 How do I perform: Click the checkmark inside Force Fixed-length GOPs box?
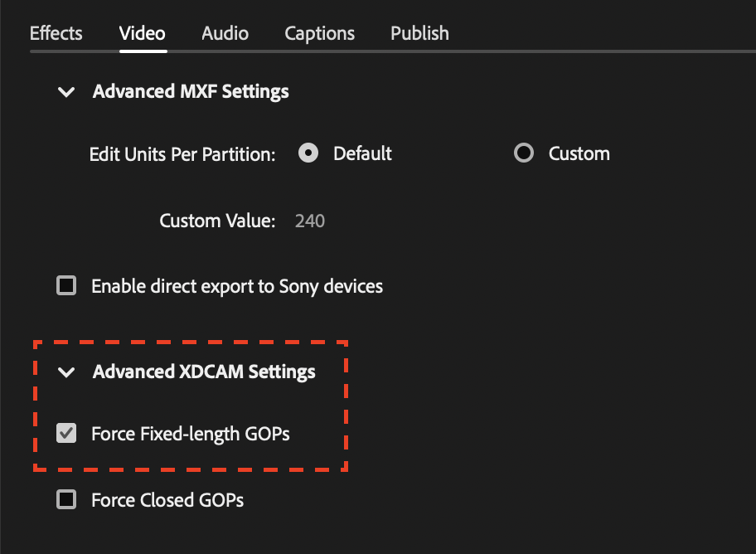click(65, 433)
